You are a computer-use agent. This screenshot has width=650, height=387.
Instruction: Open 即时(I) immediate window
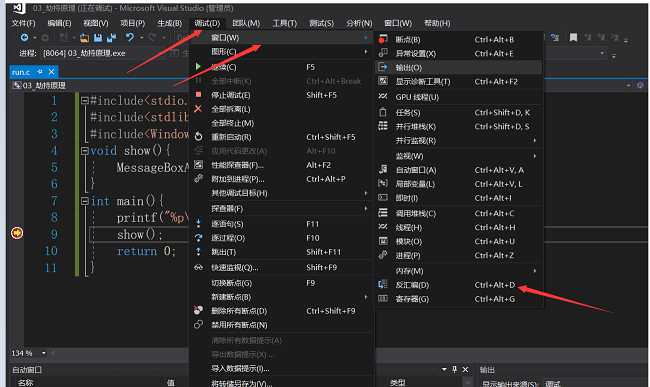(459, 198)
